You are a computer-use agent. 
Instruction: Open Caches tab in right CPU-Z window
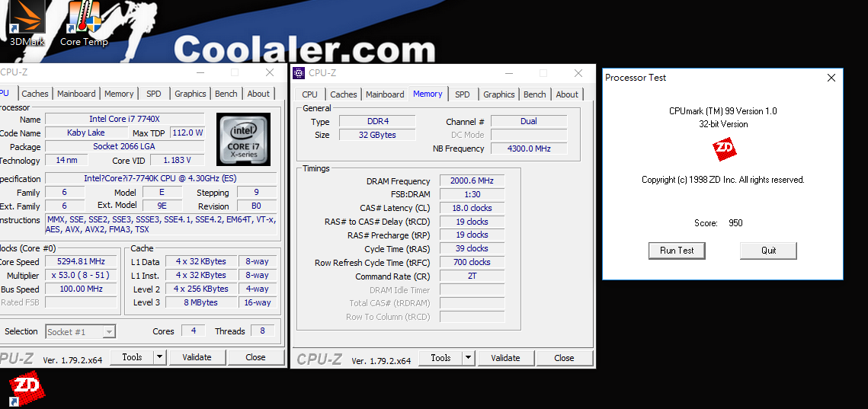[x=343, y=94]
